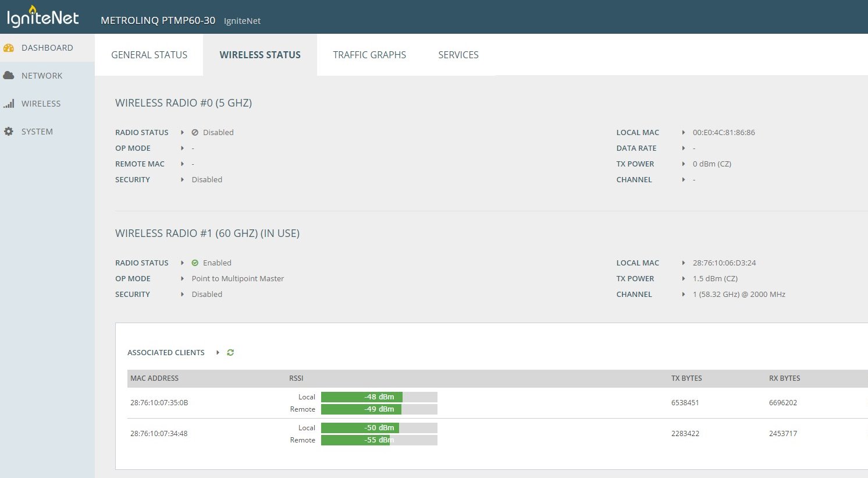Click TX bytes value 6538451
The image size is (868, 478).
click(x=685, y=403)
